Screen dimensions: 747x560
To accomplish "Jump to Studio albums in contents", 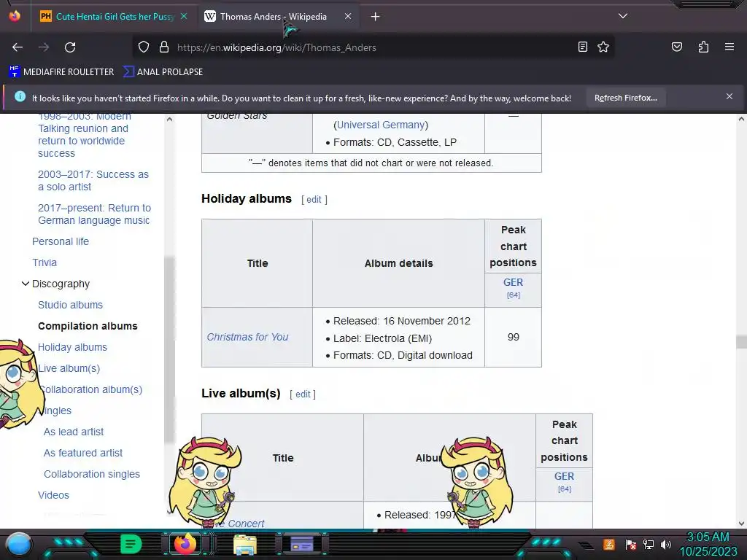I will (x=70, y=305).
